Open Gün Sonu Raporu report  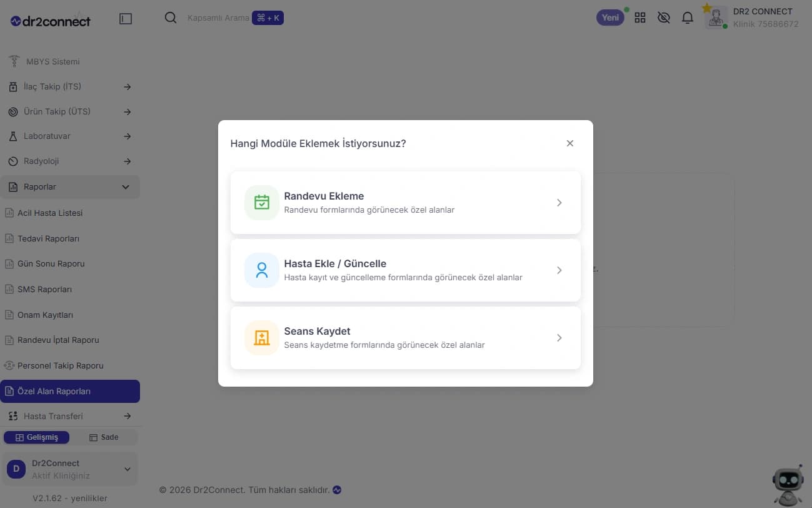70,263
